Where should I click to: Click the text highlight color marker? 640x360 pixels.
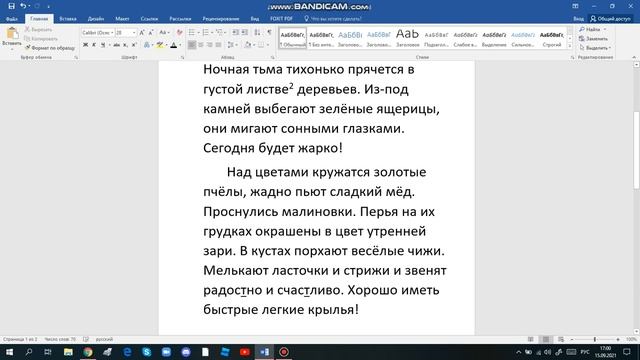[x=160, y=45]
